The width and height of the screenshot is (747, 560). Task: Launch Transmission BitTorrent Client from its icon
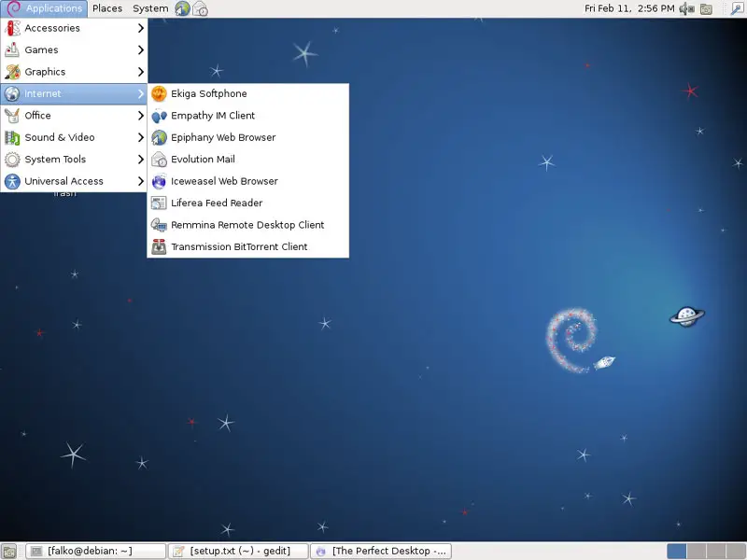(159, 246)
